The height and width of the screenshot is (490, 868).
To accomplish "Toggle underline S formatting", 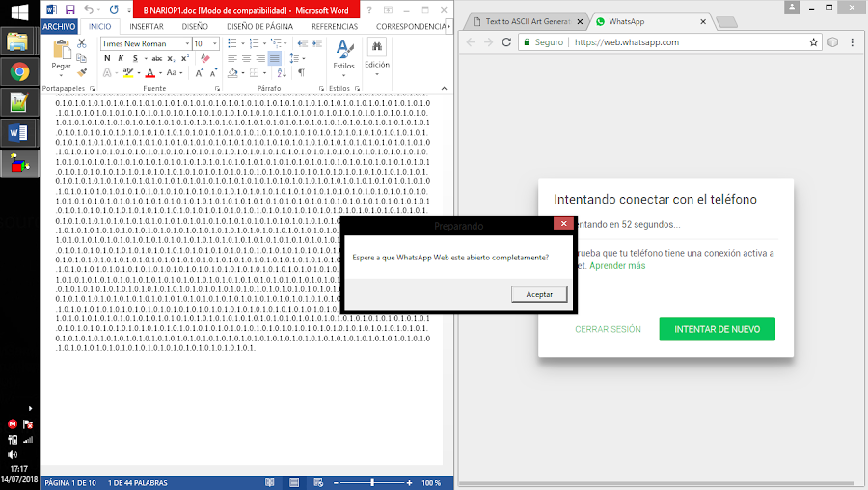I will click(135, 58).
